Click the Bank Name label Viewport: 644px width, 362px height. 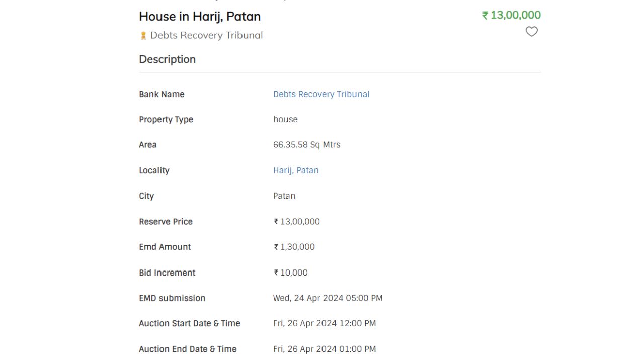[162, 94]
